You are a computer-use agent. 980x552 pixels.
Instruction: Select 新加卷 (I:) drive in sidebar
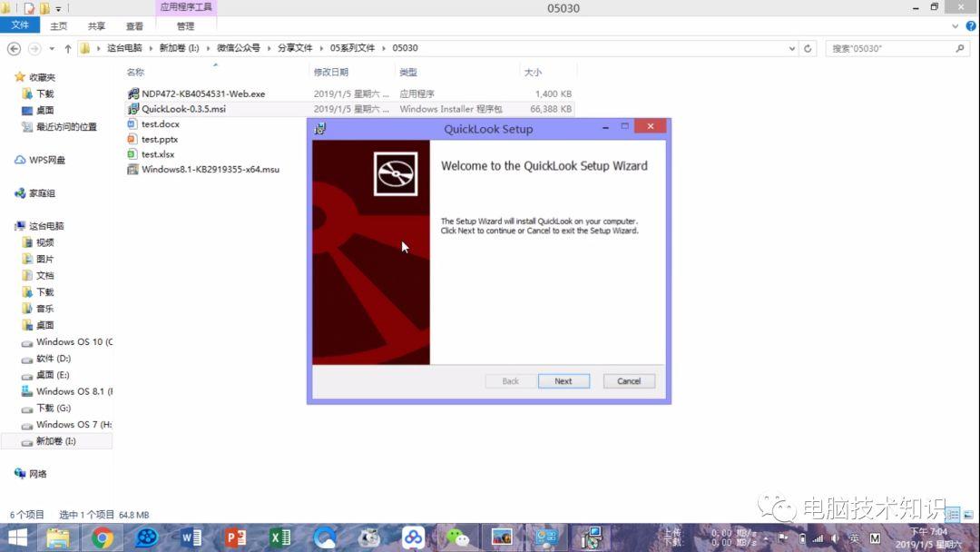55,441
